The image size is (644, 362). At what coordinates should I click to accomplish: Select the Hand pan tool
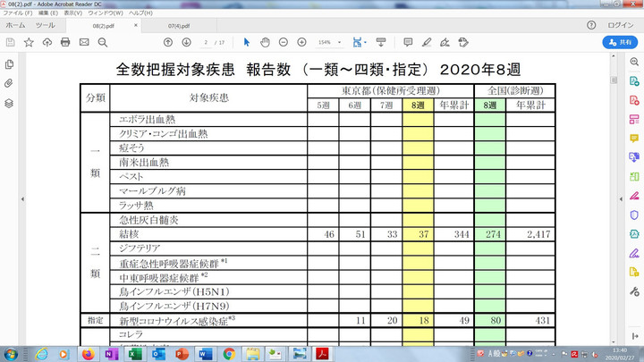tap(265, 42)
